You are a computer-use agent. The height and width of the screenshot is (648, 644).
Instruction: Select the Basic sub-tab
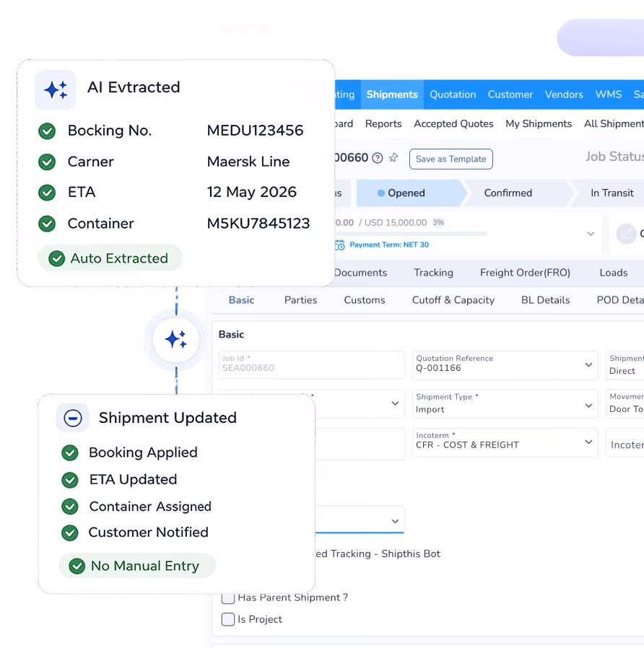[x=241, y=300]
